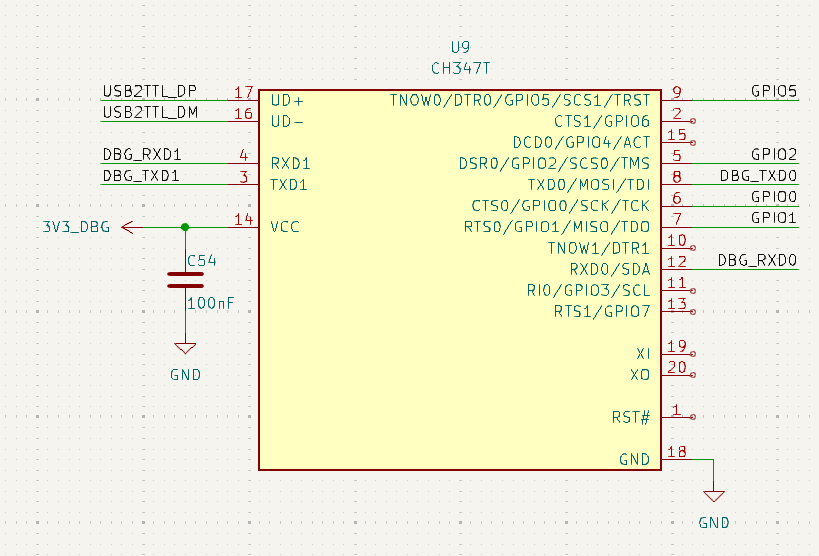Screen dimensions: 819x556
Task: Click the USB2TTL_DM net label
Action: [149, 113]
